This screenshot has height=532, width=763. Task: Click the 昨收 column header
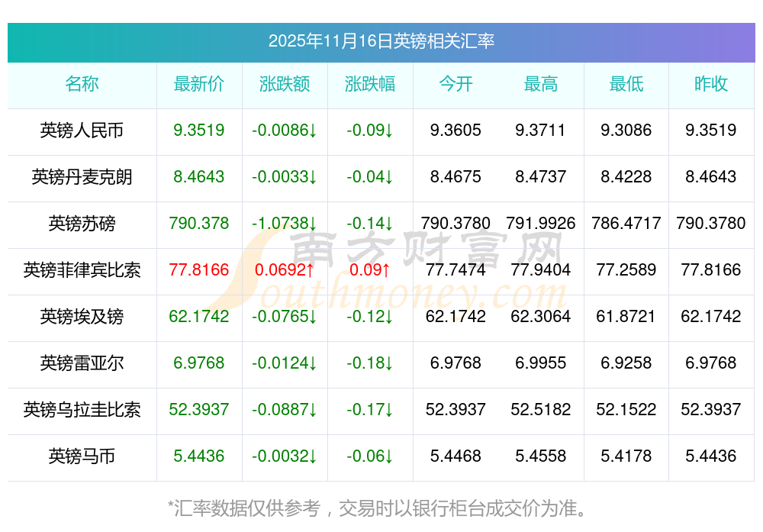coord(711,84)
